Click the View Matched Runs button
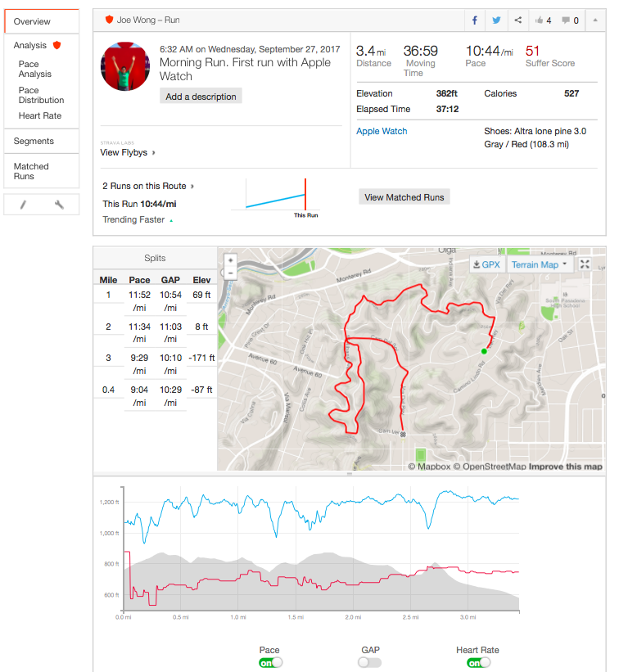619x672 pixels. pyautogui.click(x=404, y=197)
